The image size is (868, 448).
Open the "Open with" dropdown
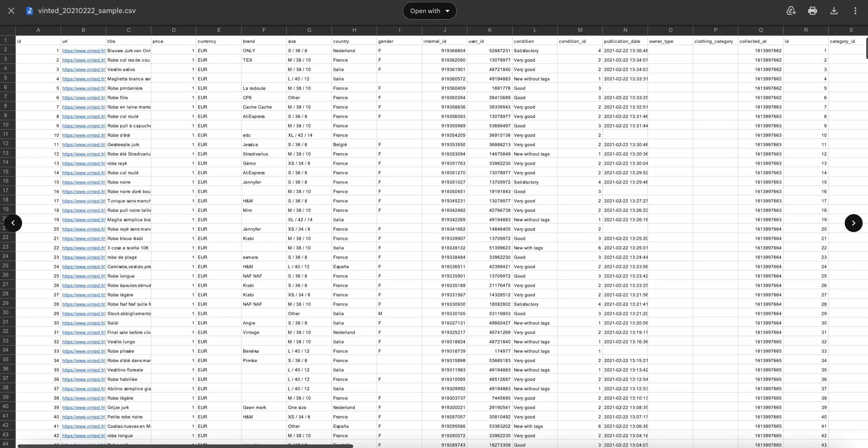pos(429,10)
